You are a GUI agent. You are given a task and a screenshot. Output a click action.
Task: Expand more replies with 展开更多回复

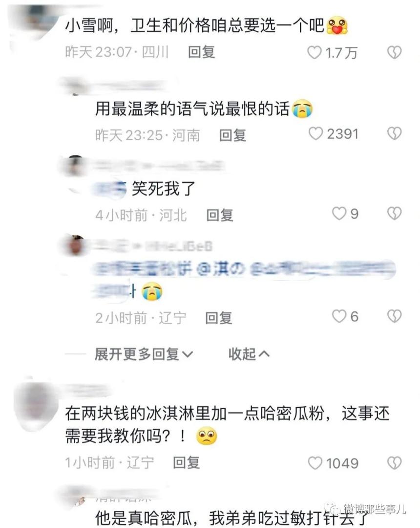[144, 354]
